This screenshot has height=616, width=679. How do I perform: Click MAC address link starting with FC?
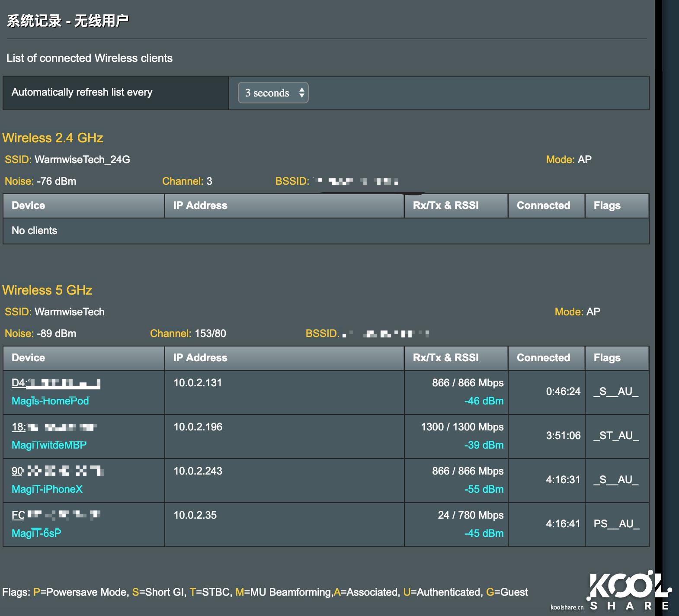[56, 515]
